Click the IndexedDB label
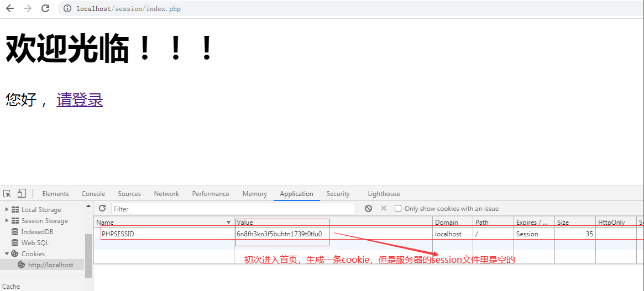 pos(38,232)
